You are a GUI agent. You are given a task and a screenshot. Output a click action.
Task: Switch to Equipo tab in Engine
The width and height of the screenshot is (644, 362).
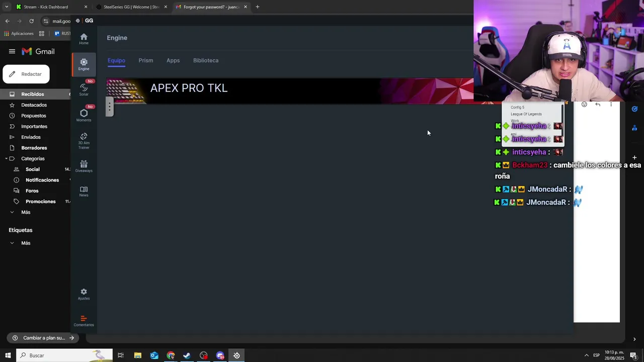(x=116, y=60)
